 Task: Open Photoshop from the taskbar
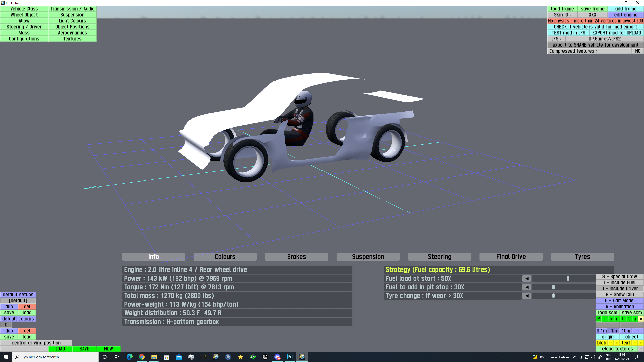point(290,357)
